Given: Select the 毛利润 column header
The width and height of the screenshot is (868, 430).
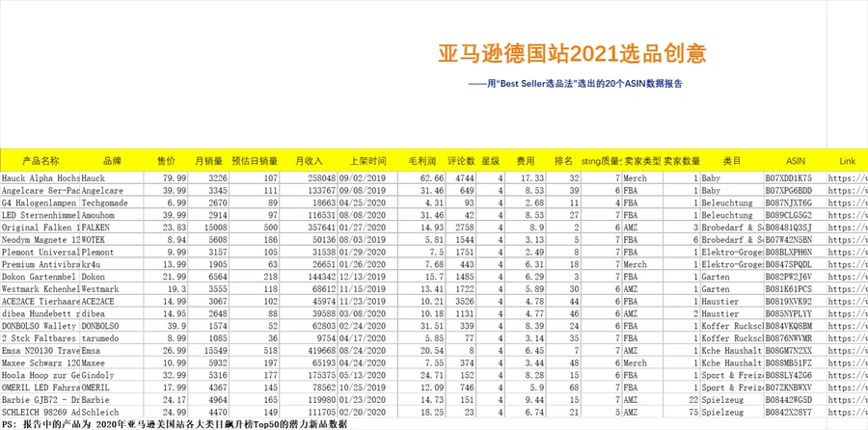Looking at the screenshot, I should (421, 161).
